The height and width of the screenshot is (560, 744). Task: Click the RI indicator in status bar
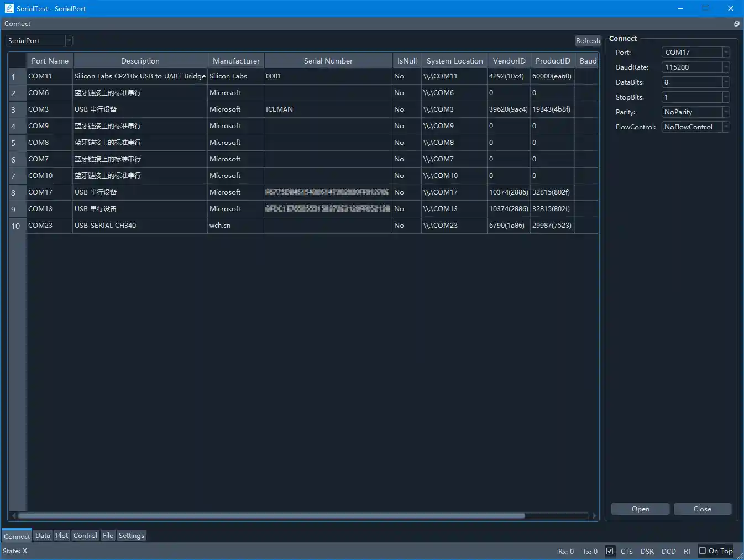coord(687,551)
